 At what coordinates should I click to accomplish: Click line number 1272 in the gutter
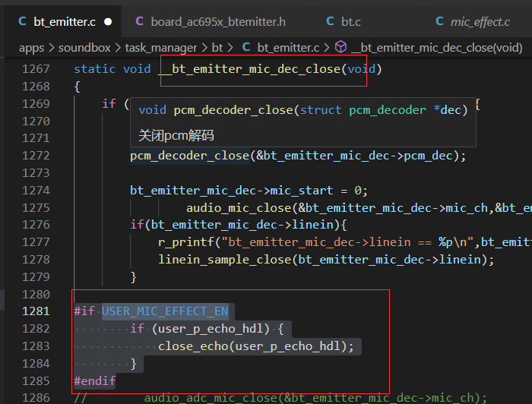(36, 156)
